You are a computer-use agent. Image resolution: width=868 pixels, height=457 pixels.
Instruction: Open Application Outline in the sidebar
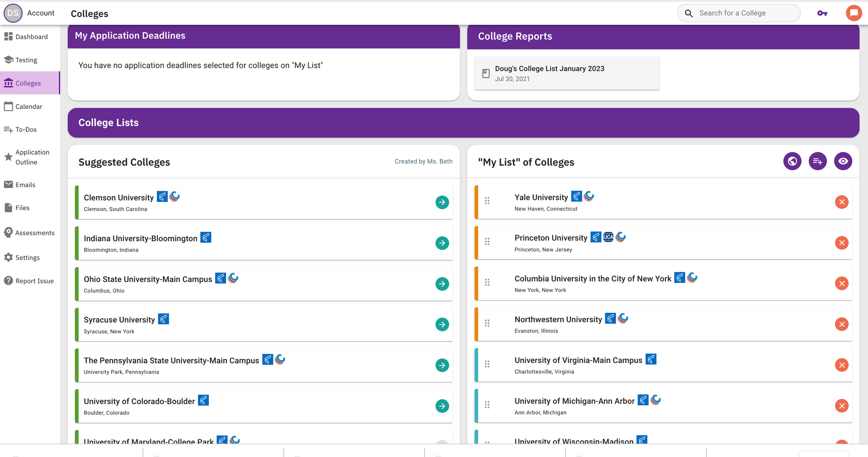coord(32,157)
